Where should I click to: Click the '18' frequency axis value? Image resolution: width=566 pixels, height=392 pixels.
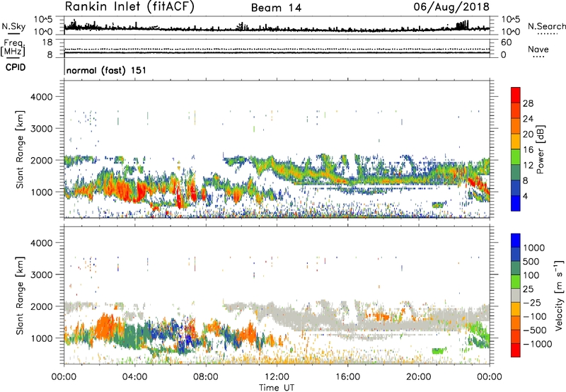point(47,42)
